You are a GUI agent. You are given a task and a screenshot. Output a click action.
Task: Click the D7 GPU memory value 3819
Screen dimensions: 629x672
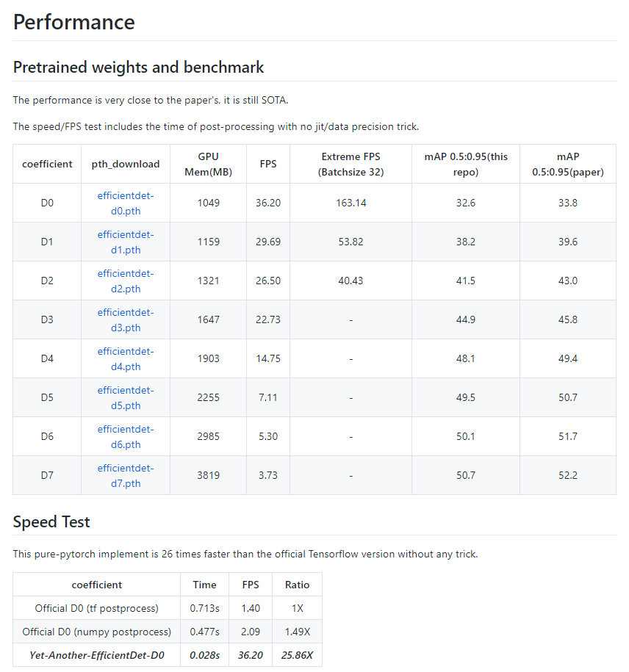(x=208, y=475)
